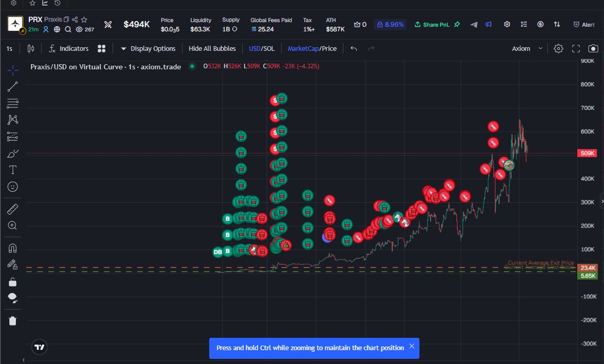Click the 509K current price label
The image size is (604, 364).
(587, 153)
